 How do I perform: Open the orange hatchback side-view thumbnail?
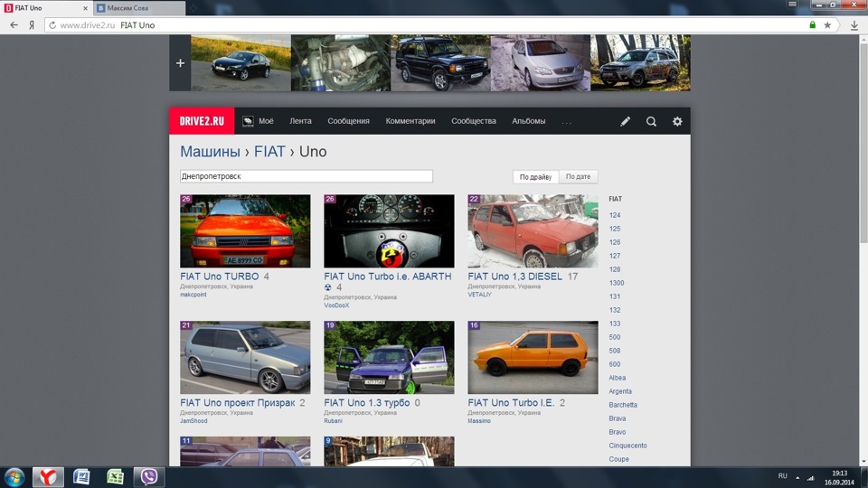tap(533, 358)
